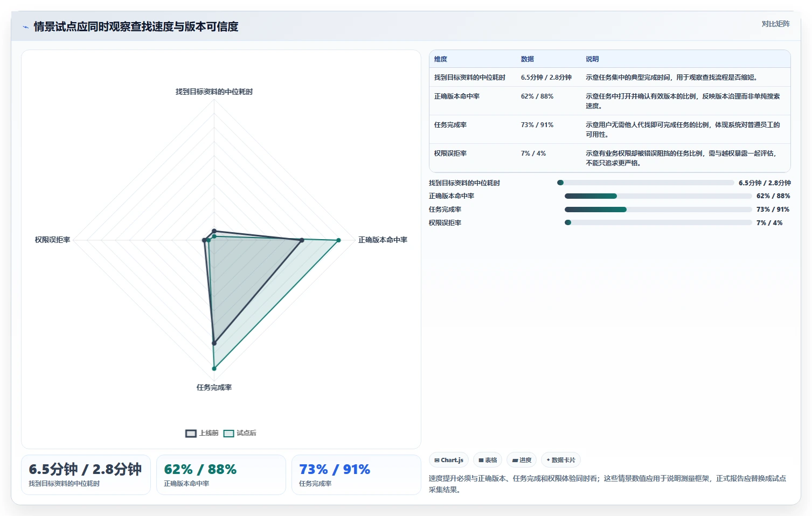Click the 表格 chip
812x516 pixels.
click(488, 460)
